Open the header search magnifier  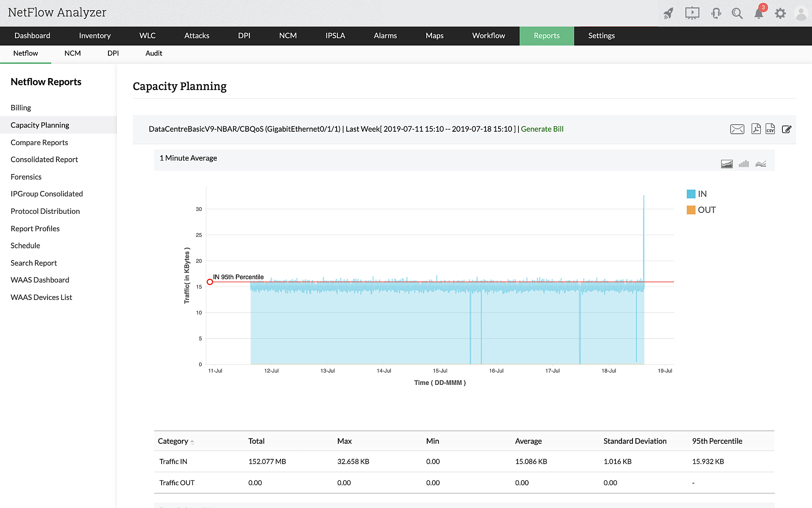[737, 13]
